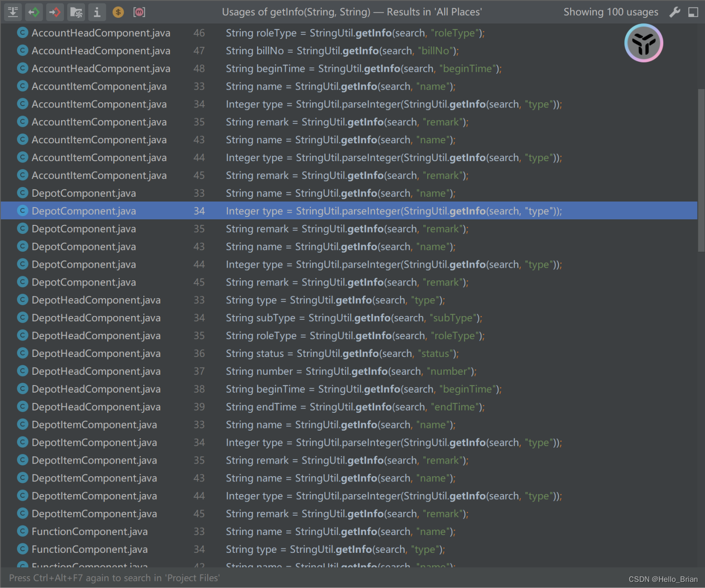Screen dimensions: 705x588
Task: Click the usages list vertical scrollbar thumb
Action: pos(701,170)
